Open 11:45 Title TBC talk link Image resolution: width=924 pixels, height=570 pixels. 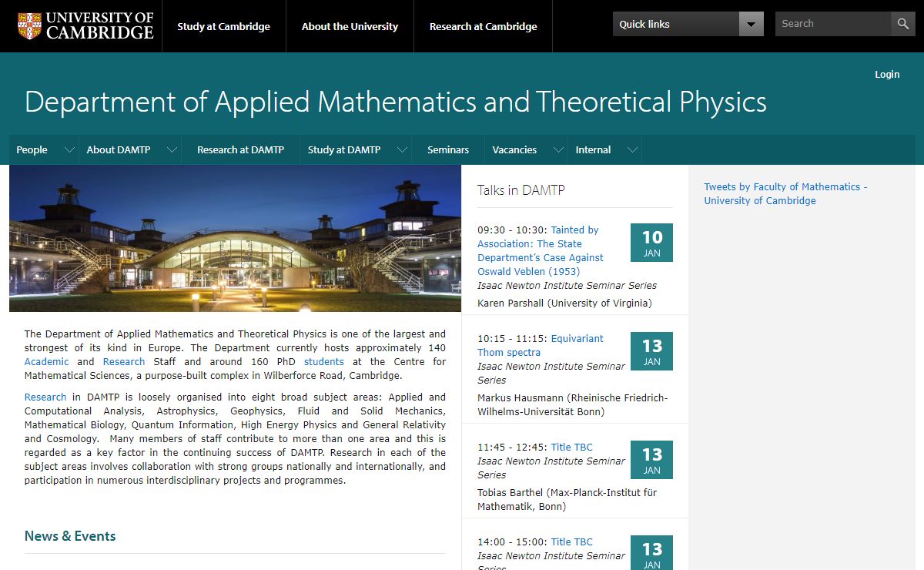(x=571, y=447)
